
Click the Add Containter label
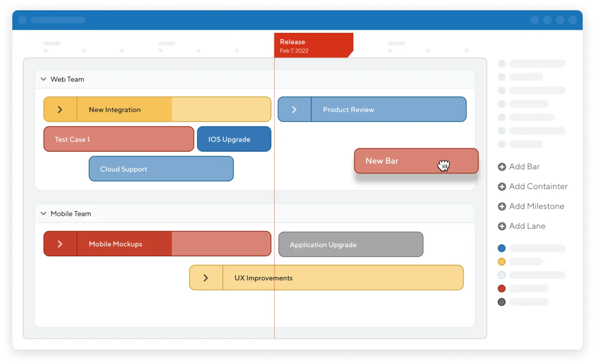pyautogui.click(x=538, y=186)
